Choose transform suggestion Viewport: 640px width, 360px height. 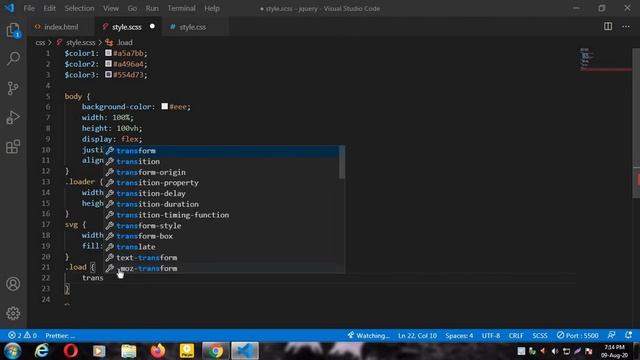[x=222, y=151]
